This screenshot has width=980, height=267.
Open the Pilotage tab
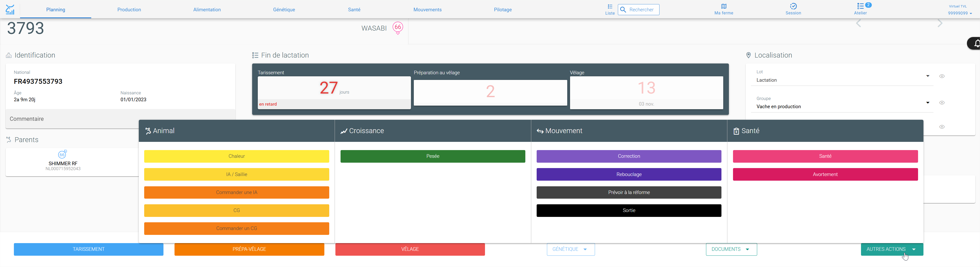click(502, 10)
